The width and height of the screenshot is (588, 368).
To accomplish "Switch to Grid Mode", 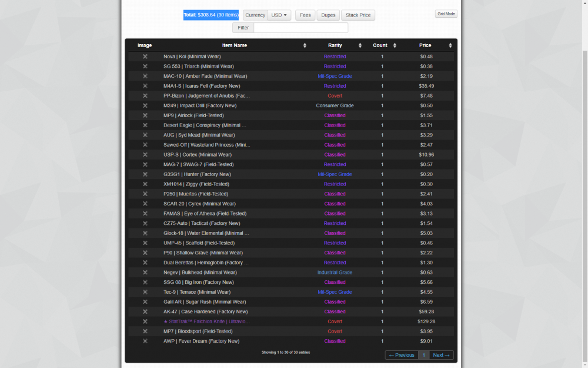I will click(x=446, y=14).
